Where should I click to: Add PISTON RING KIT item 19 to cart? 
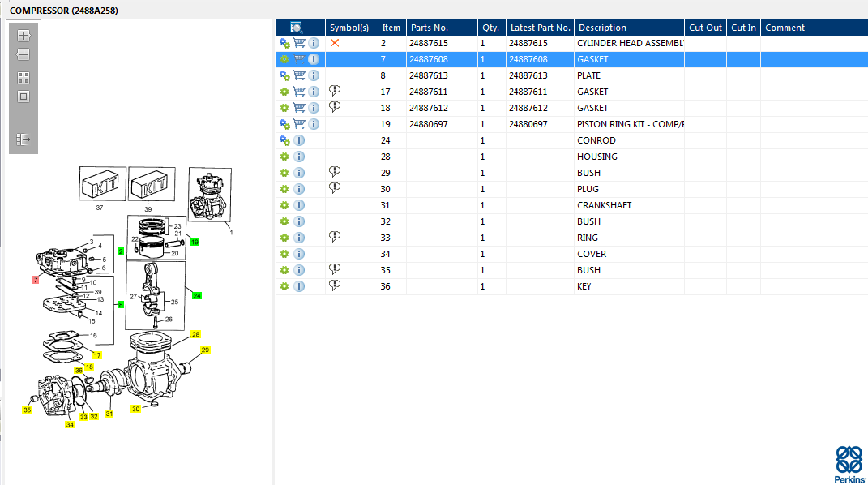coord(299,124)
